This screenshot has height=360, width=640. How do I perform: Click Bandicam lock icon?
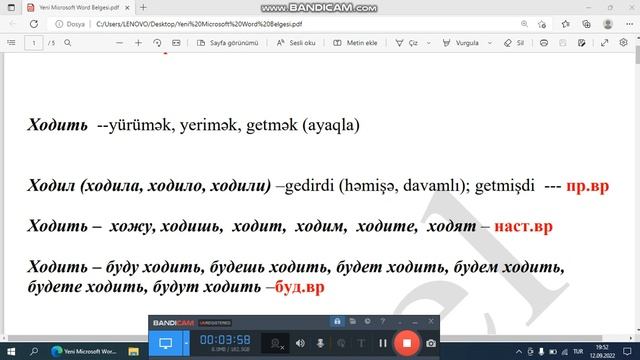337,322
